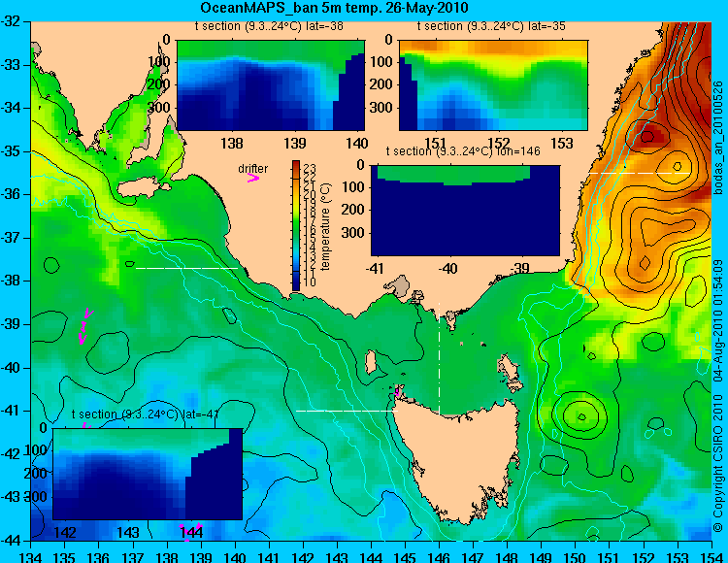This screenshot has width=728, height=563.
Task: Click the white dashed section line at latitude -38
Action: [186, 268]
